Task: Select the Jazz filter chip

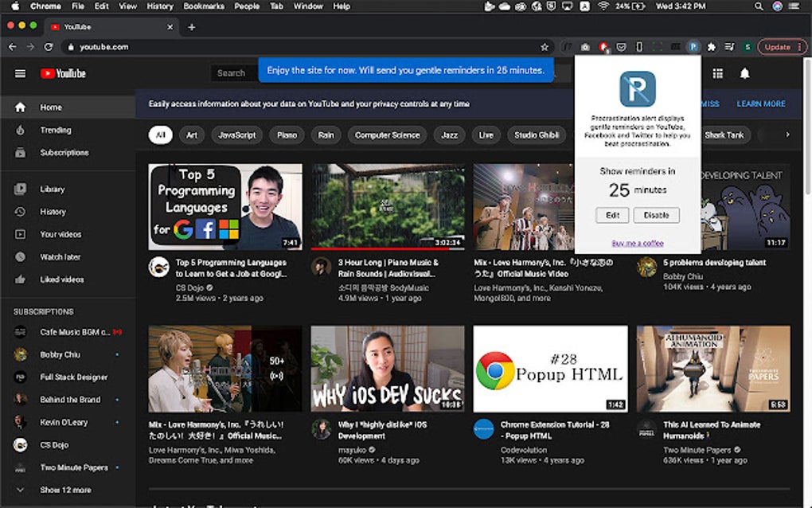Action: [450, 135]
